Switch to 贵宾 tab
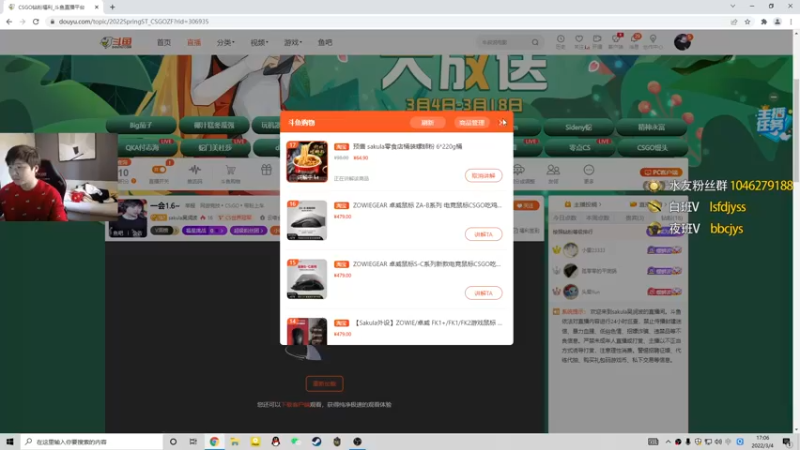Image resolution: width=800 pixels, height=450 pixels. point(635,218)
